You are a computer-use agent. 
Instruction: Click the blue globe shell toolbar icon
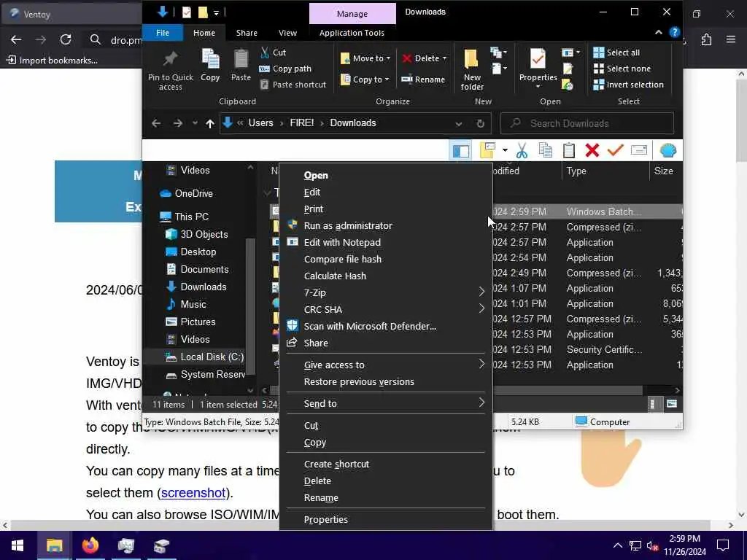tap(668, 150)
